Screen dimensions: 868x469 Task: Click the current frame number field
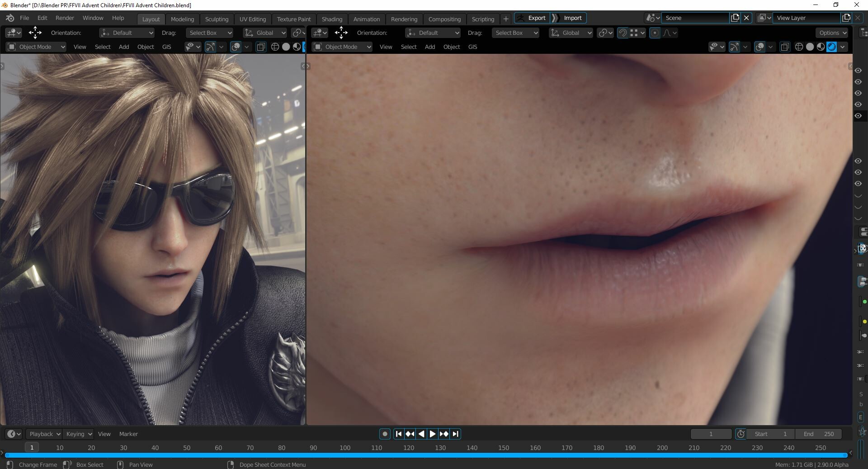(711, 434)
